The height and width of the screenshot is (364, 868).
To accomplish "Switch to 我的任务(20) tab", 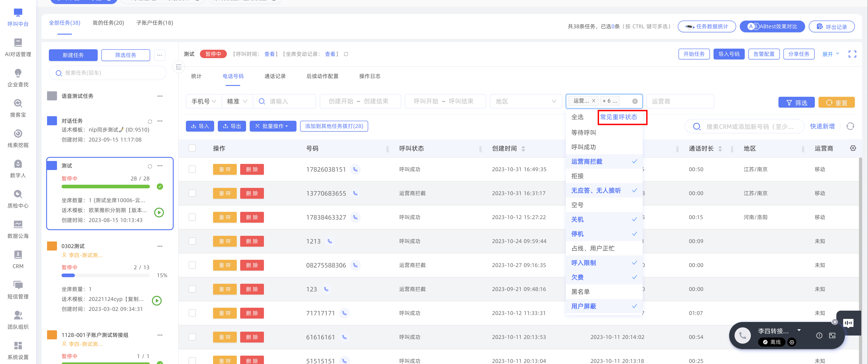I will [x=108, y=23].
